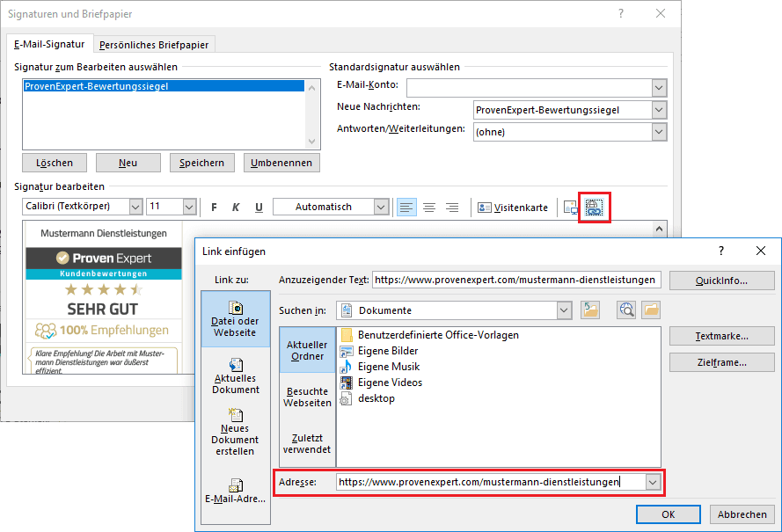Click the insert picture icon in signature toolbar
The width and height of the screenshot is (782, 532).
pyautogui.click(x=571, y=208)
